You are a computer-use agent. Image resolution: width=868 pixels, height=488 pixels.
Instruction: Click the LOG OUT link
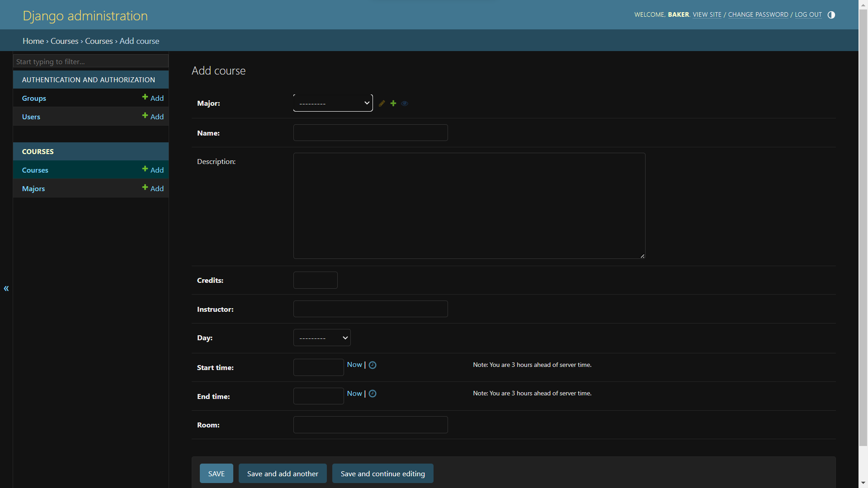tap(808, 15)
